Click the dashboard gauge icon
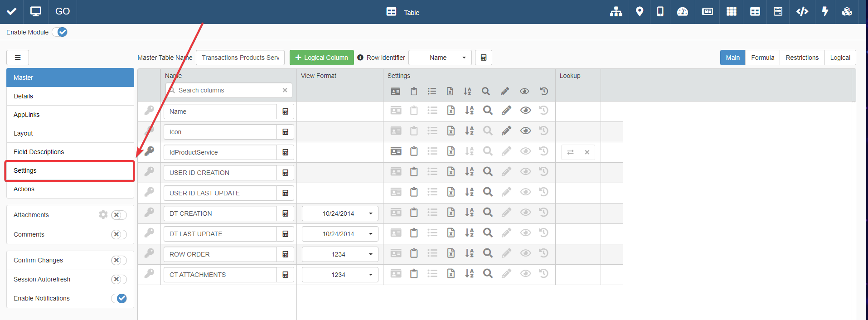868x320 pixels. (682, 12)
